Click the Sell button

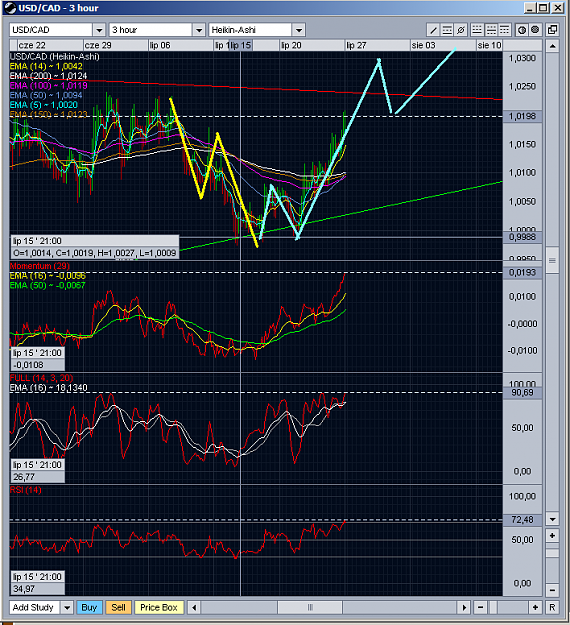[118, 607]
